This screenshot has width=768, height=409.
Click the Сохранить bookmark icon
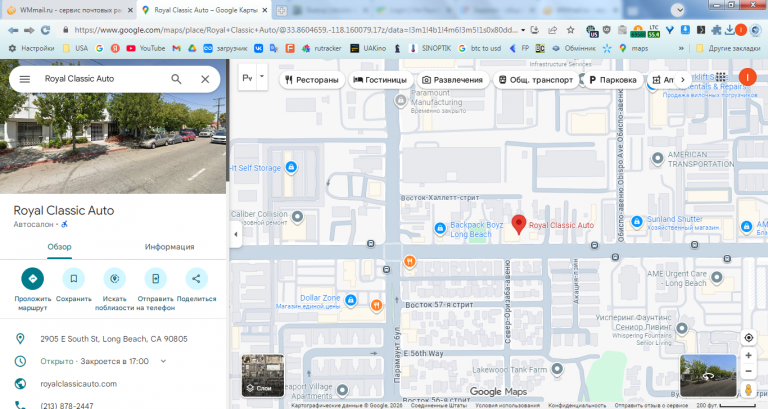tap(73, 279)
